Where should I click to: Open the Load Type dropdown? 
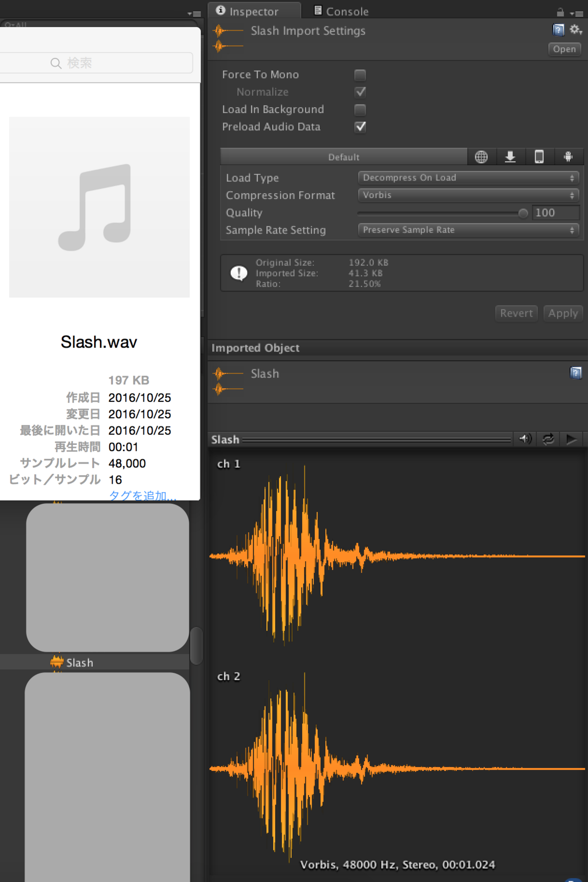point(468,178)
